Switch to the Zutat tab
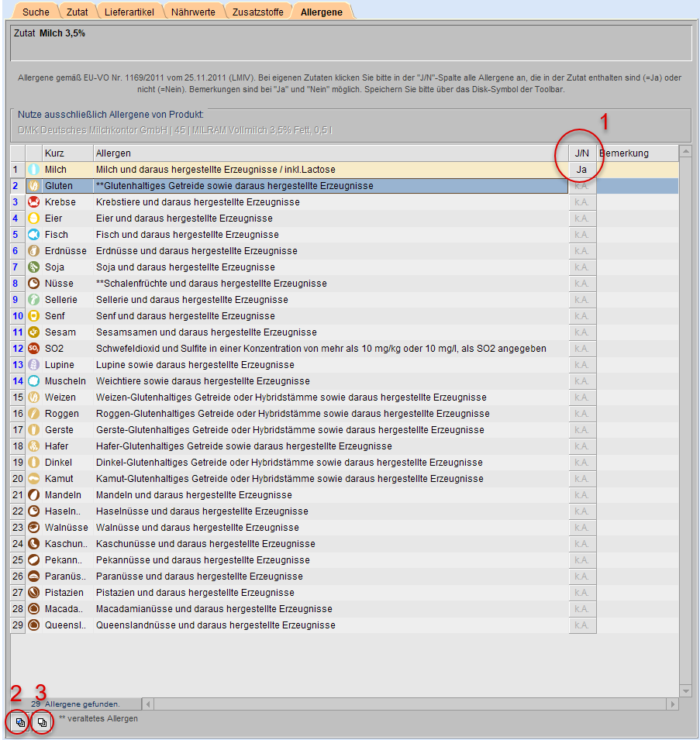Image resolution: width=700 pixels, height=740 pixels. [x=77, y=12]
